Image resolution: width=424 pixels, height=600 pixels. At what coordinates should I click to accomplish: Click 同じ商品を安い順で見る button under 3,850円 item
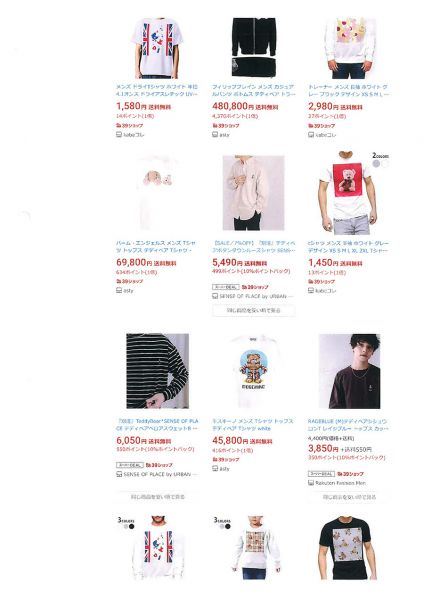[x=350, y=497]
